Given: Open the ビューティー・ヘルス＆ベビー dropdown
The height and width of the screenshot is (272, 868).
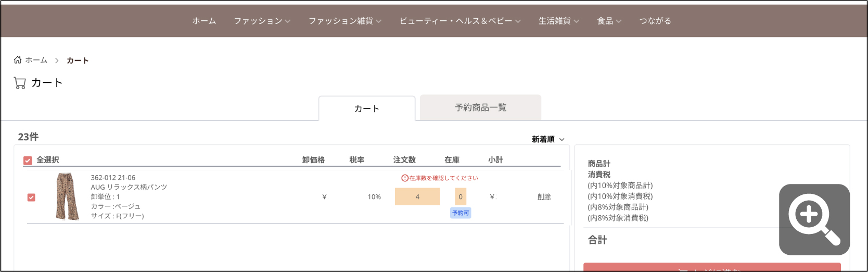Looking at the screenshot, I should [460, 21].
